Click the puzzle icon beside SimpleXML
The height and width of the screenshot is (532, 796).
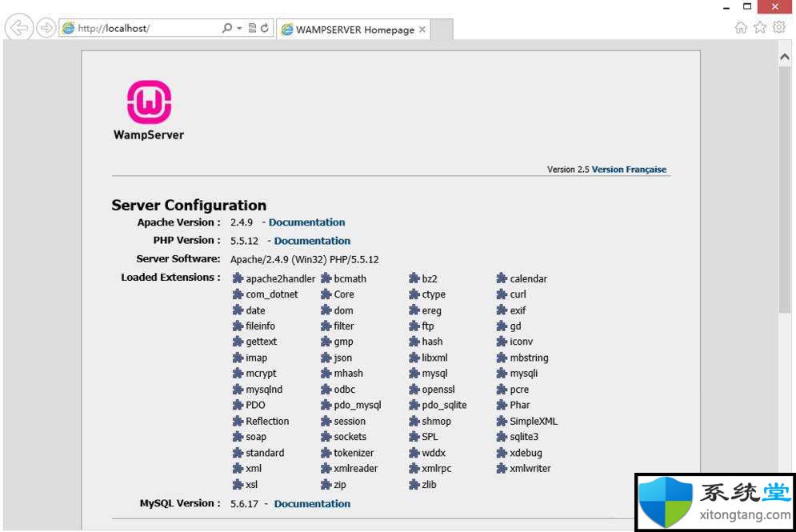[502, 421]
